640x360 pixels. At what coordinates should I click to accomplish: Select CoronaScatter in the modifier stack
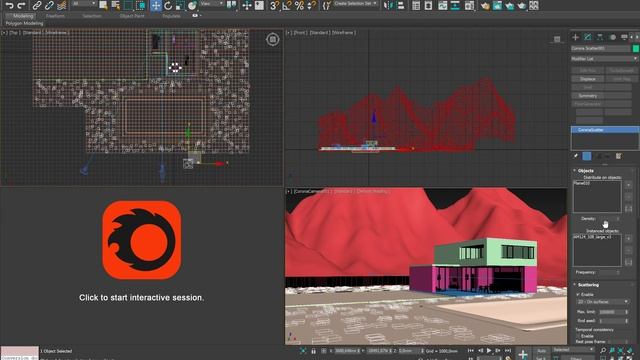605,130
